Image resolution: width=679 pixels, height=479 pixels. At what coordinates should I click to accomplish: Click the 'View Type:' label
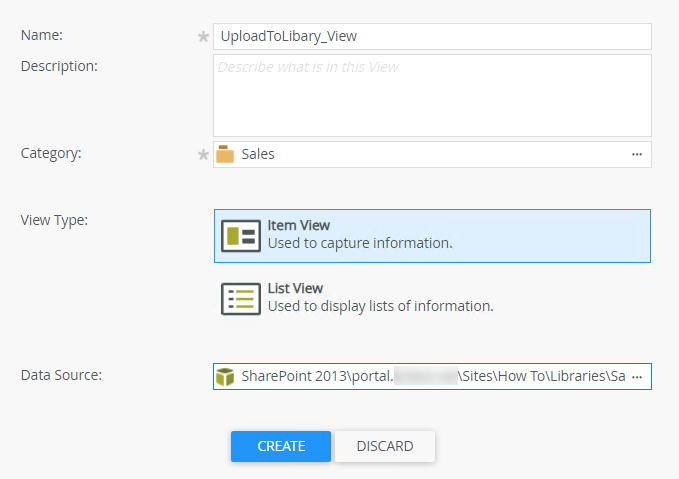pos(55,220)
